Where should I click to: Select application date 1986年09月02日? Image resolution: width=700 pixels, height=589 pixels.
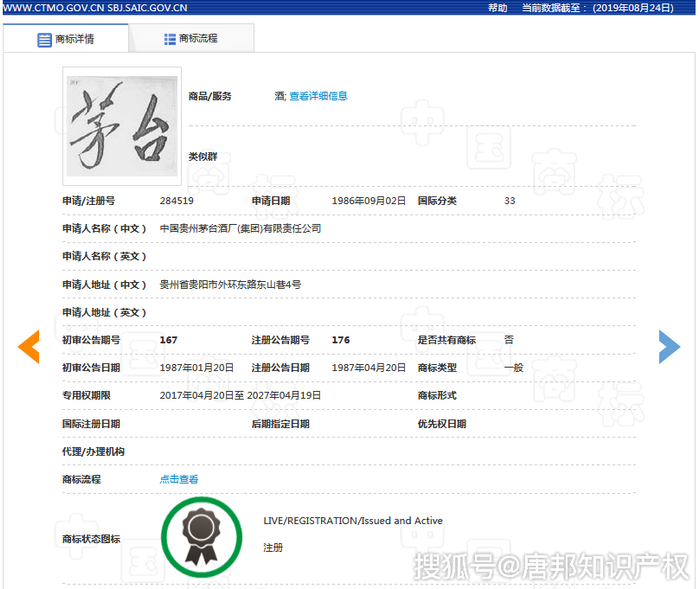(369, 201)
